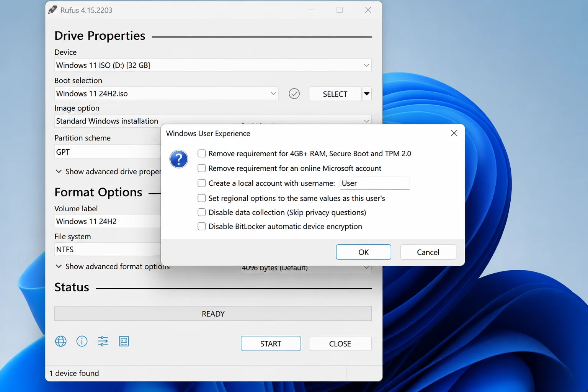Open the SELECT button split arrow
The width and height of the screenshot is (588, 392).
click(367, 94)
